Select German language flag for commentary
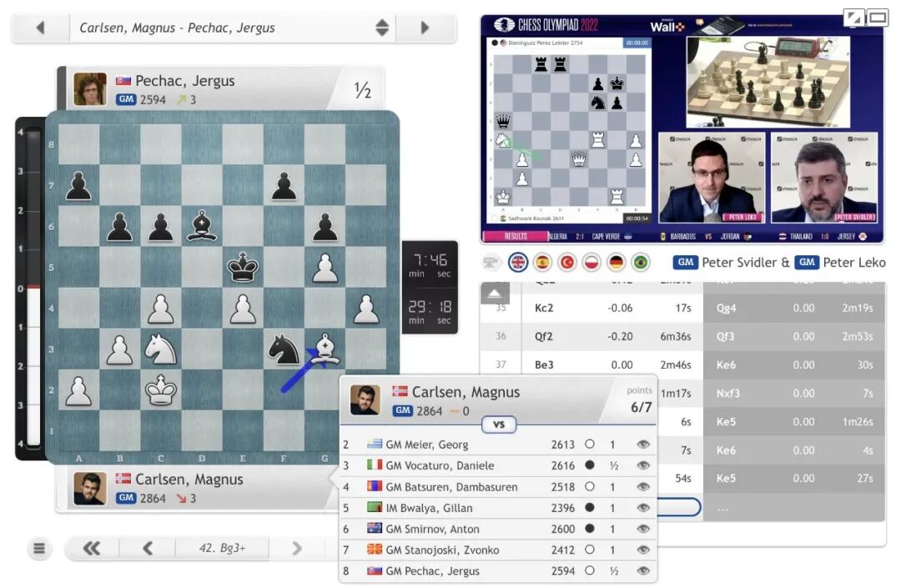 [x=616, y=263]
